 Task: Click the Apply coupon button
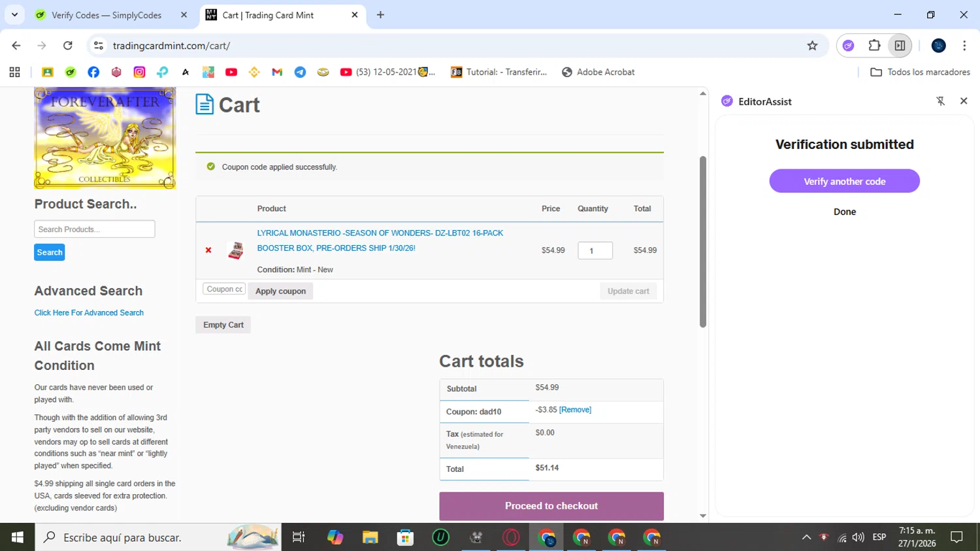pos(280,291)
